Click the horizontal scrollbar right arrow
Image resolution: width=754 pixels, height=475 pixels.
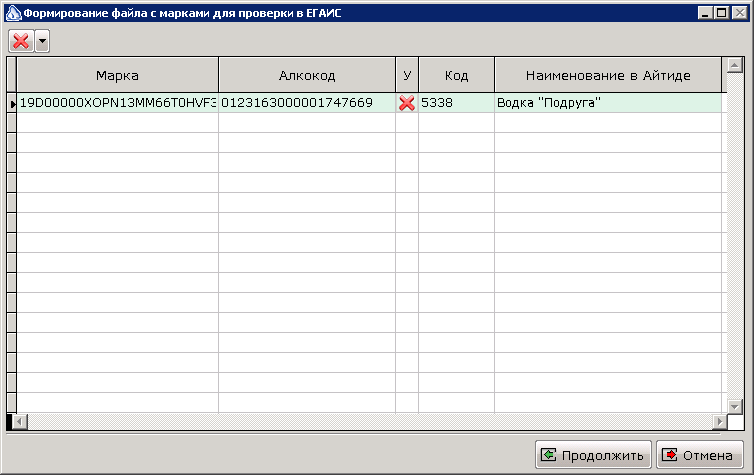click(x=719, y=422)
